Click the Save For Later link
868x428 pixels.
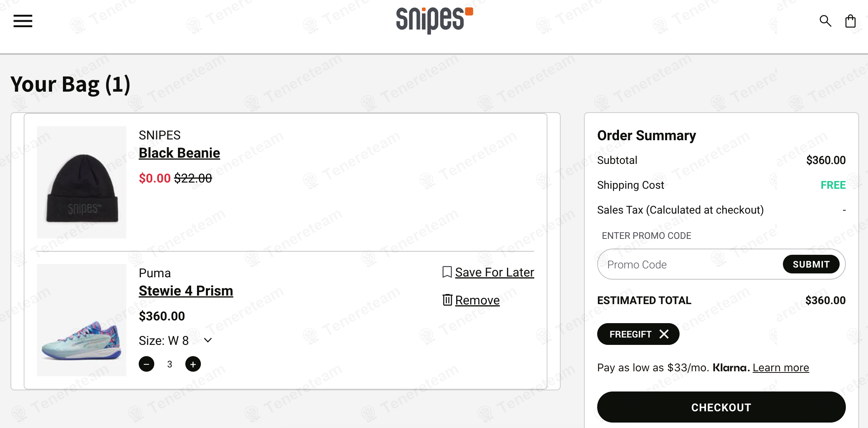point(494,272)
